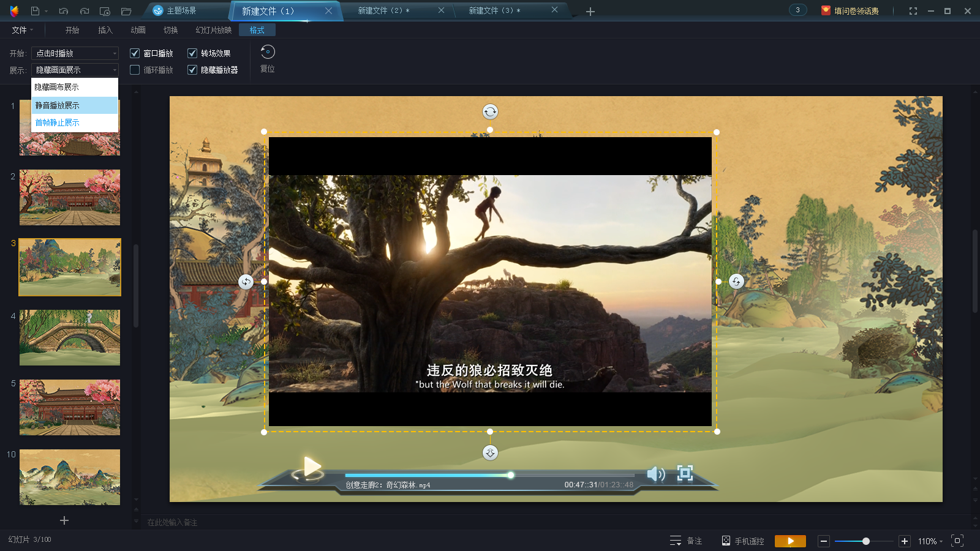Viewport: 980px width, 551px height.
Task: Redo the last action
Action: (x=85, y=11)
